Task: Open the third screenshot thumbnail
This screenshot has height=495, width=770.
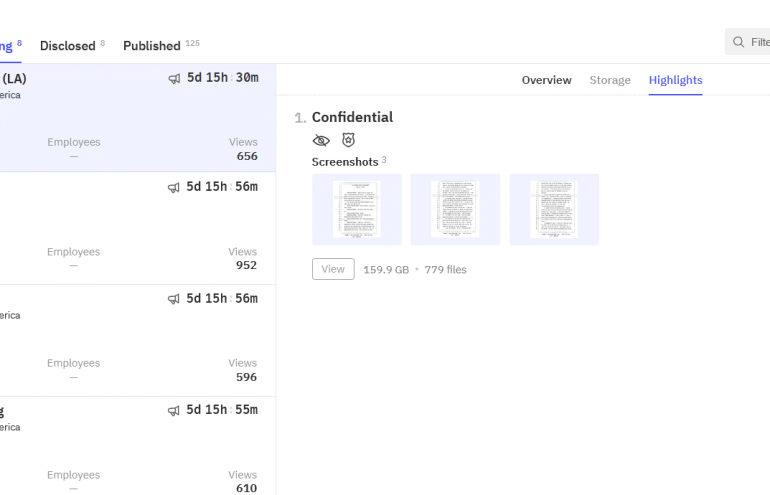Action: point(554,209)
